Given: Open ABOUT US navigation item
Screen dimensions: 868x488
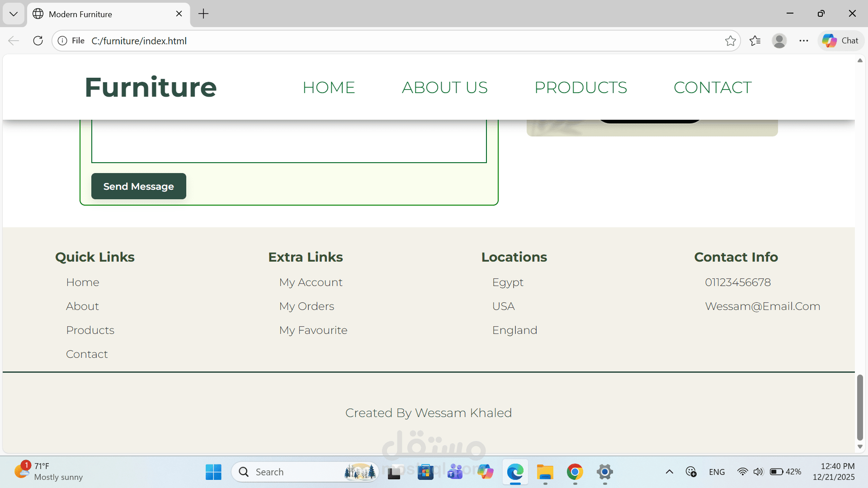Looking at the screenshot, I should [x=444, y=87].
